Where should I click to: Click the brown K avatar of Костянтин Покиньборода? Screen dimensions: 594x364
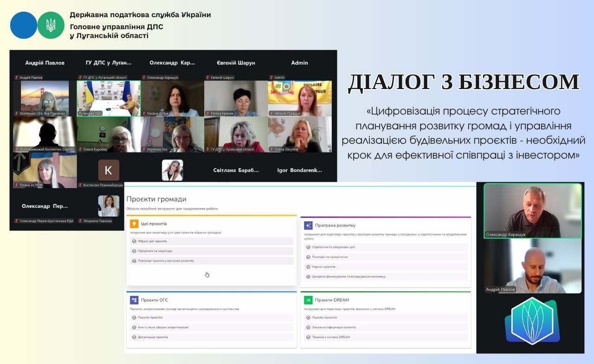109,170
